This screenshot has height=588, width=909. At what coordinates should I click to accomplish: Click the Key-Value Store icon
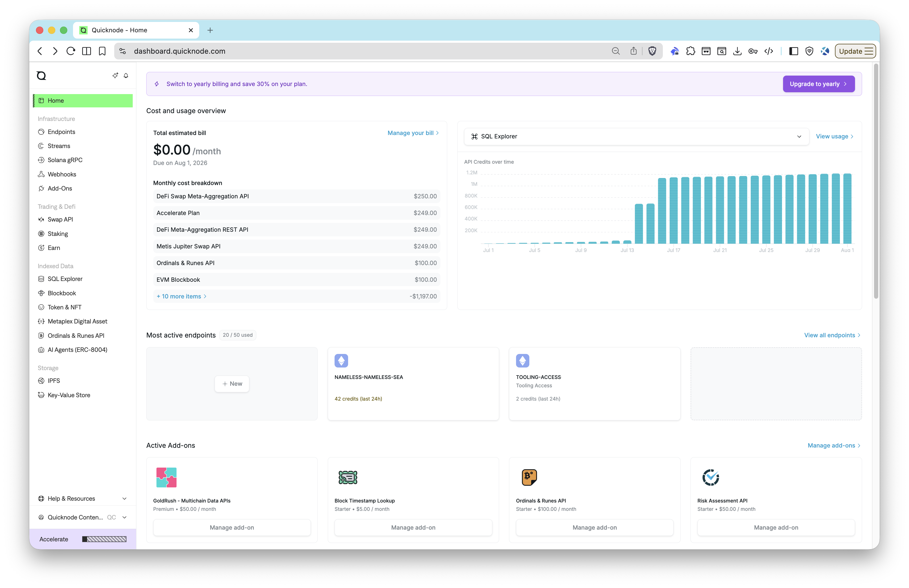click(41, 395)
